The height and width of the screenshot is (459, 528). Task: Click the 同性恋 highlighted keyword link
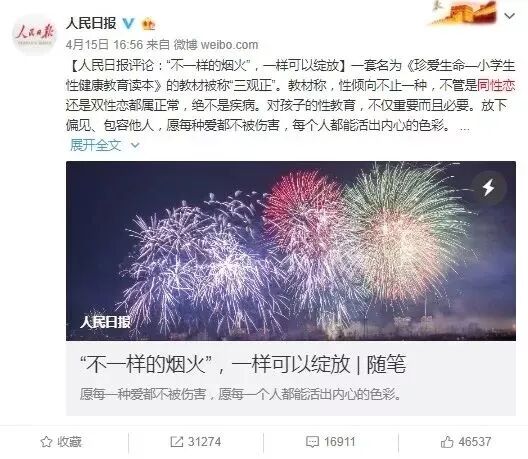(x=496, y=86)
